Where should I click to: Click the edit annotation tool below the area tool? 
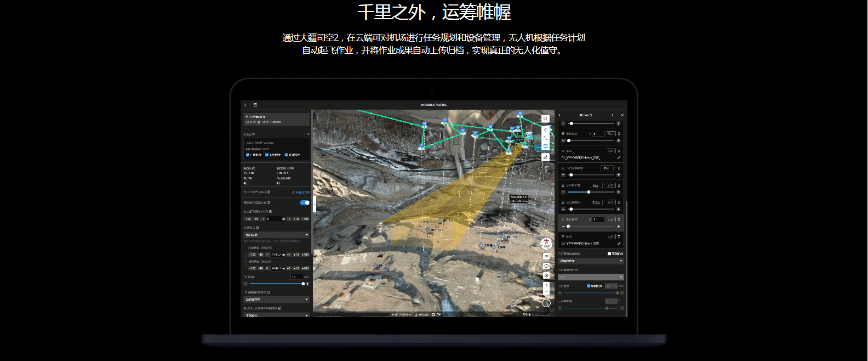[x=545, y=157]
